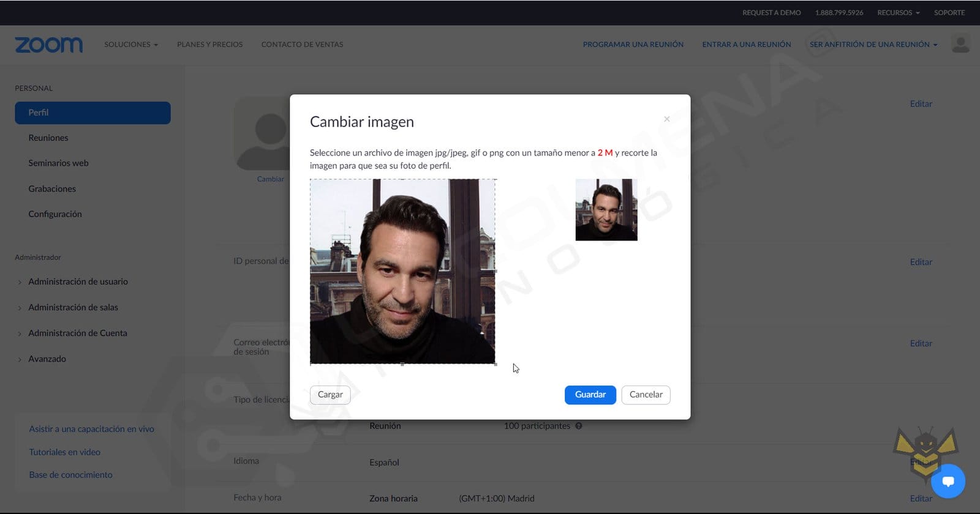
Task: Open Planes y Precios page
Action: [210, 45]
